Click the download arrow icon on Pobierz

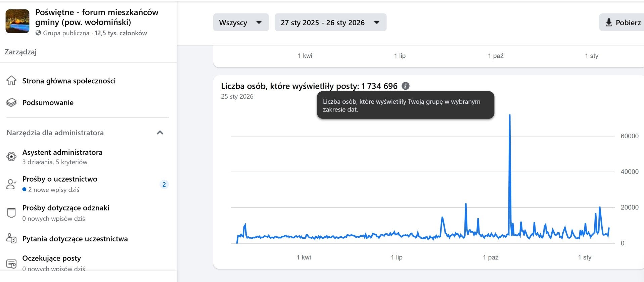coord(608,22)
